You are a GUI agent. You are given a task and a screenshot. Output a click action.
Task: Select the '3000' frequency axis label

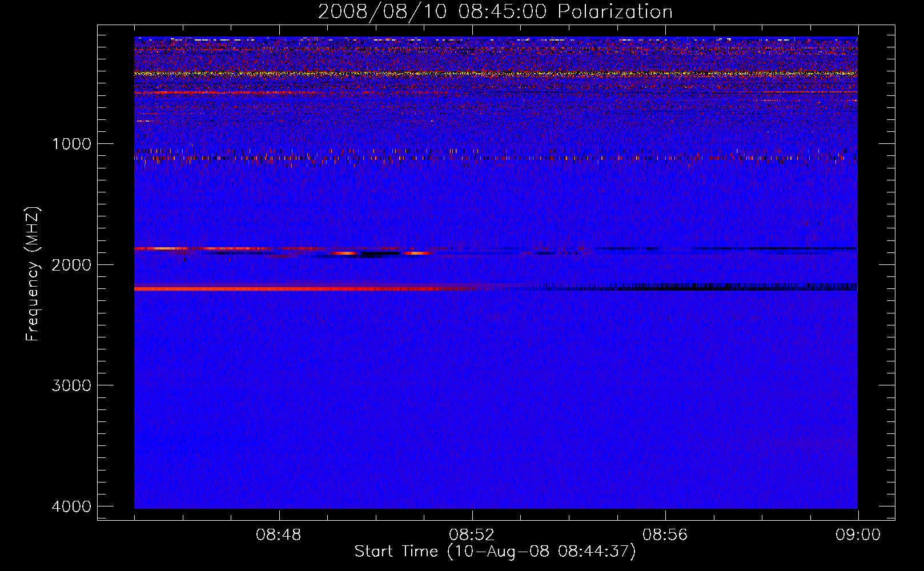tap(71, 385)
